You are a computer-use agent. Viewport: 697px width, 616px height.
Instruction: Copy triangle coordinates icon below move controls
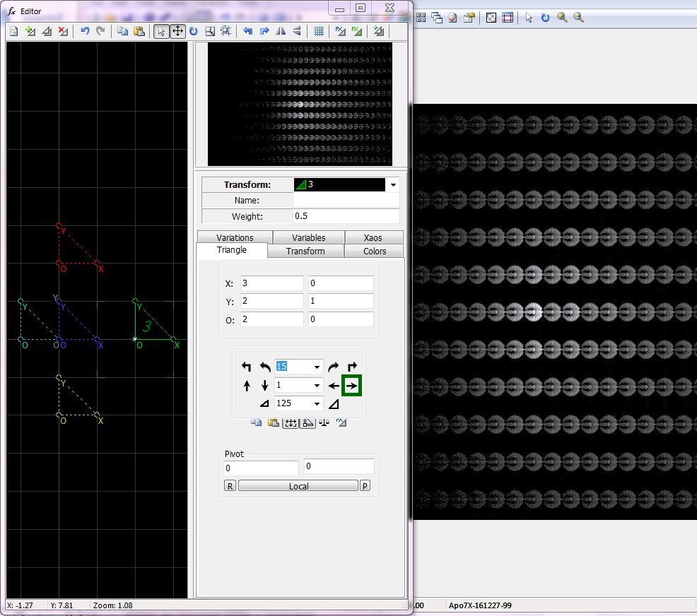click(x=256, y=423)
